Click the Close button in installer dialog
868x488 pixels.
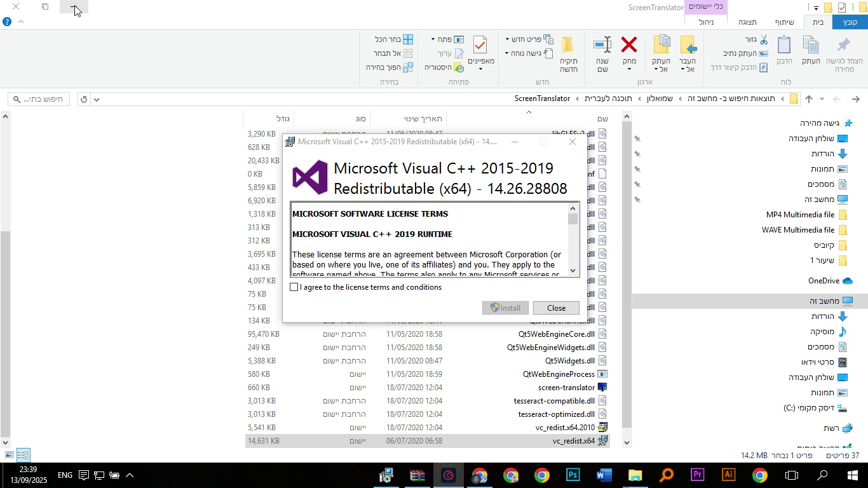556,308
